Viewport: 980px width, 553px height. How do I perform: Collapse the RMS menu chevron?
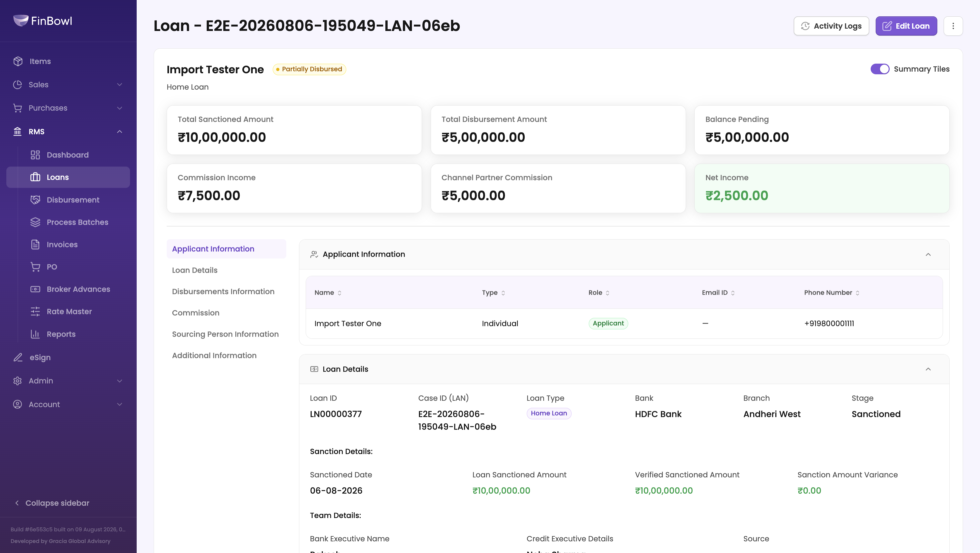click(119, 132)
